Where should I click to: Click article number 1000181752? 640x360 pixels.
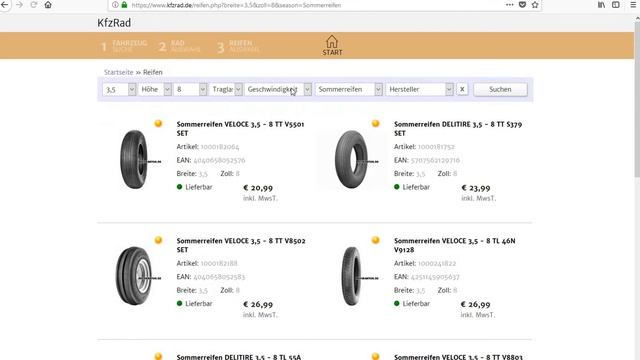(436, 147)
